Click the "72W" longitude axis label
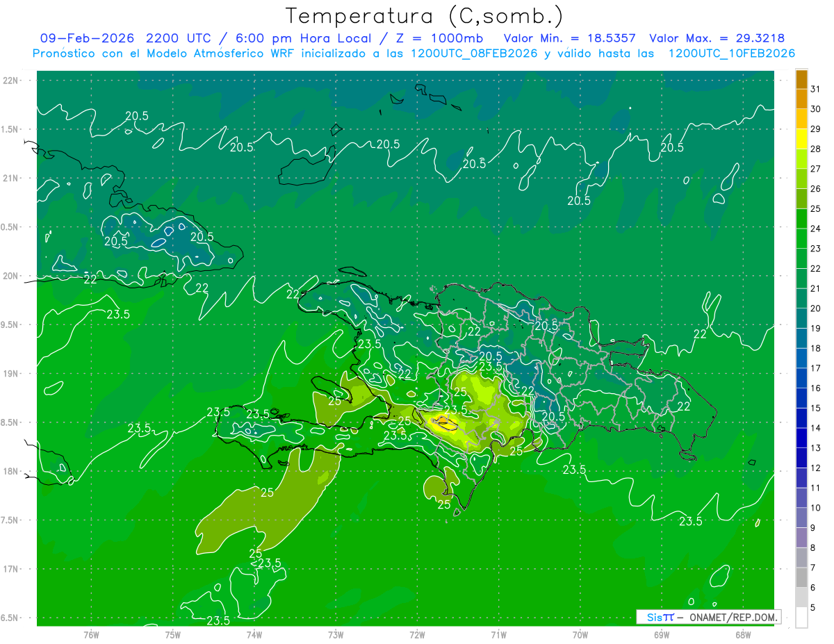834x644 pixels. (418, 635)
